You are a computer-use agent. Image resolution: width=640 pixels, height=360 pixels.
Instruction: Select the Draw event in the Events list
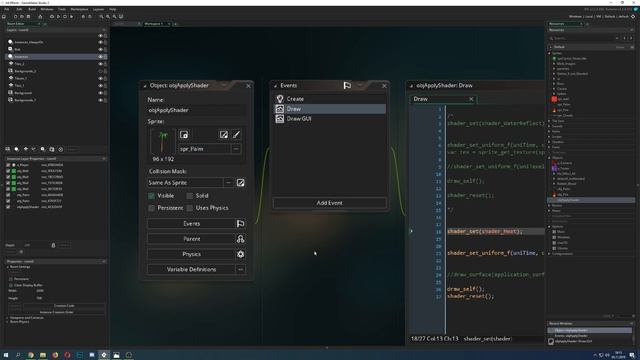329,109
